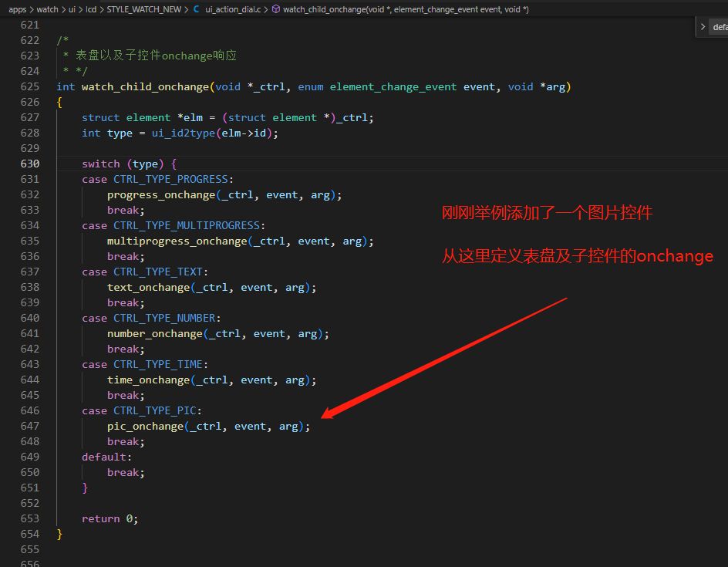Click the watch_child_onchange function name

coord(145,87)
